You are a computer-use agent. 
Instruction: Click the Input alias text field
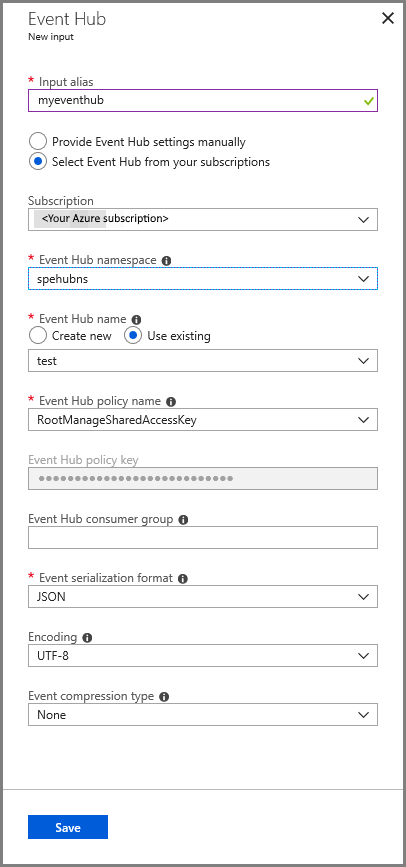pyautogui.click(x=202, y=101)
